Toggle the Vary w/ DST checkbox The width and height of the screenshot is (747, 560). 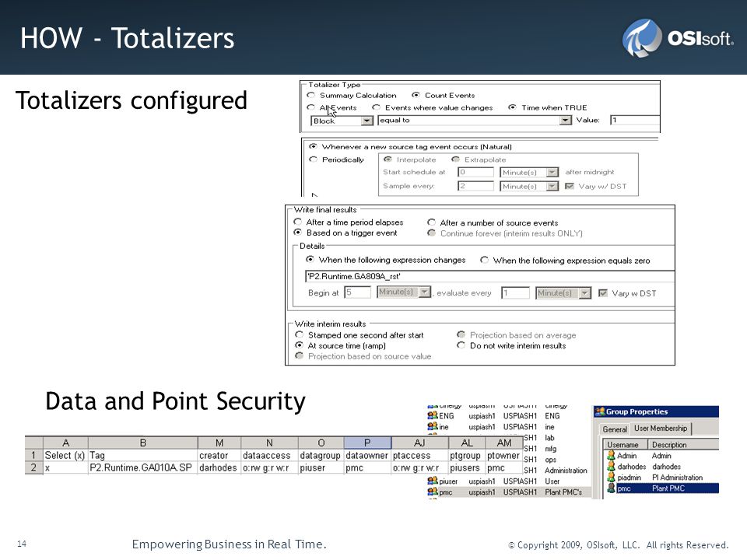[569, 186]
